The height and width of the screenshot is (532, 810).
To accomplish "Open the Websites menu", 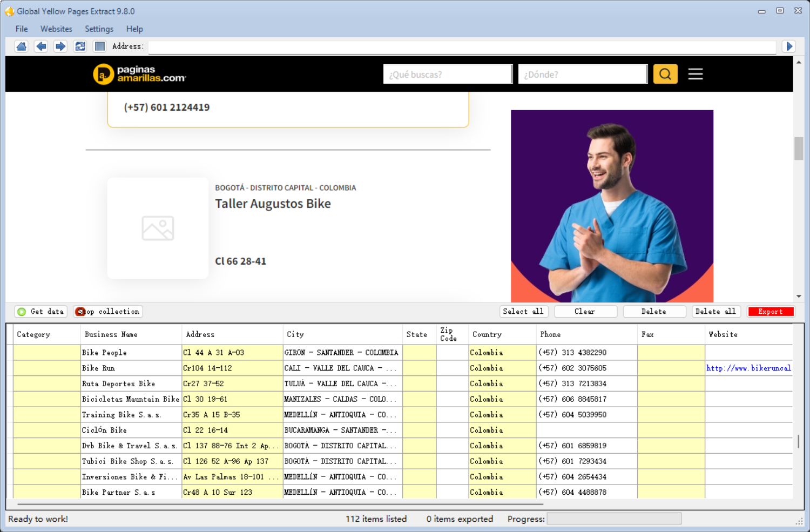I will [56, 29].
